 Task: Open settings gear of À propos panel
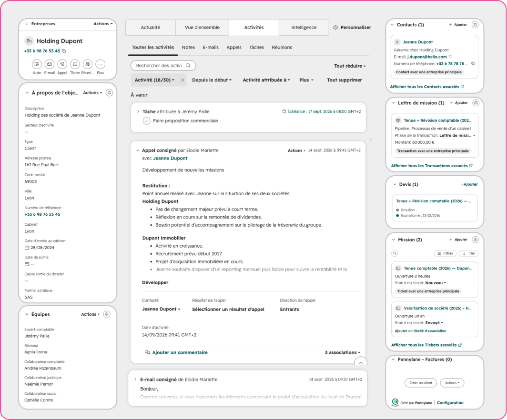click(109, 93)
